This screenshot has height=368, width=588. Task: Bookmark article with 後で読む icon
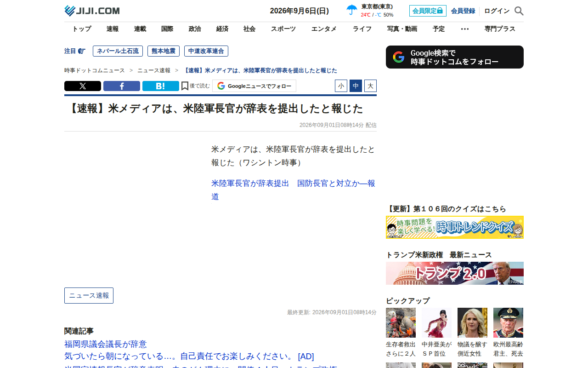tap(195, 86)
